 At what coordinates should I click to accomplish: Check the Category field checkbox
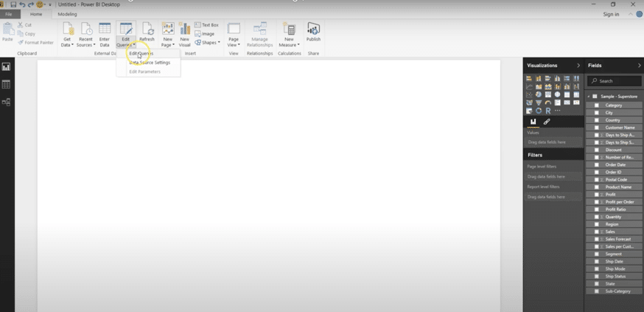[597, 105]
